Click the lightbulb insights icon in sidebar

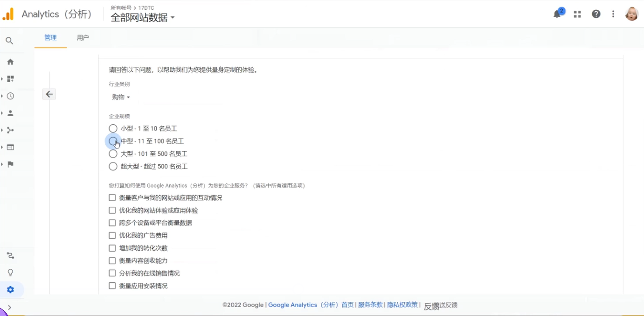click(10, 272)
